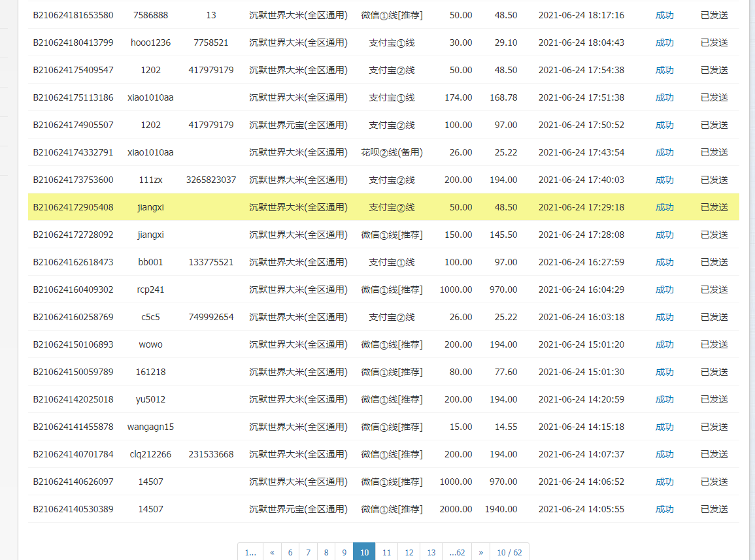Select order number B210624160258769

click(x=73, y=318)
